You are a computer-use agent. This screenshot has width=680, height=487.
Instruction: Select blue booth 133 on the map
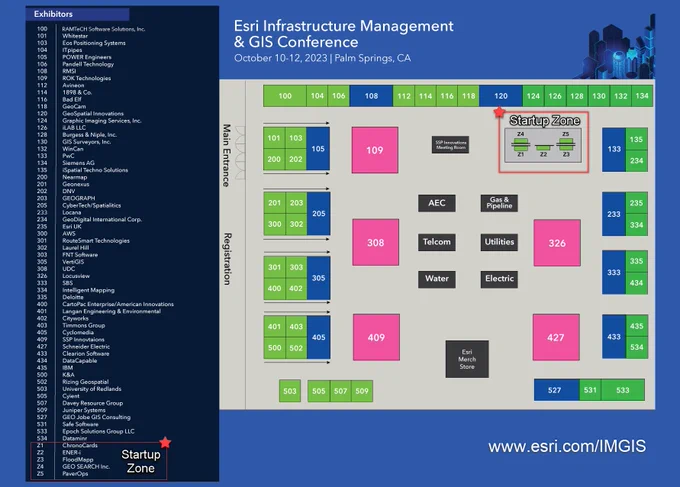pyautogui.click(x=614, y=149)
